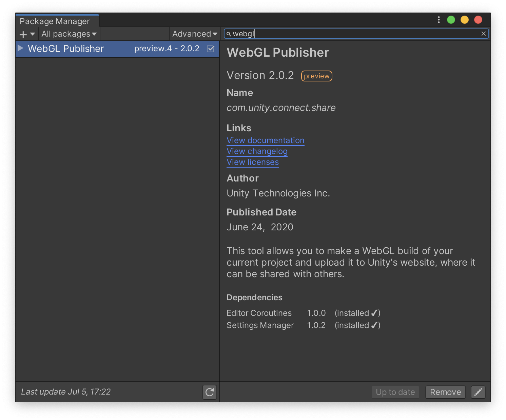Select the Package Manager tab
Screen dimensions: 506x420
pyautogui.click(x=57, y=21)
